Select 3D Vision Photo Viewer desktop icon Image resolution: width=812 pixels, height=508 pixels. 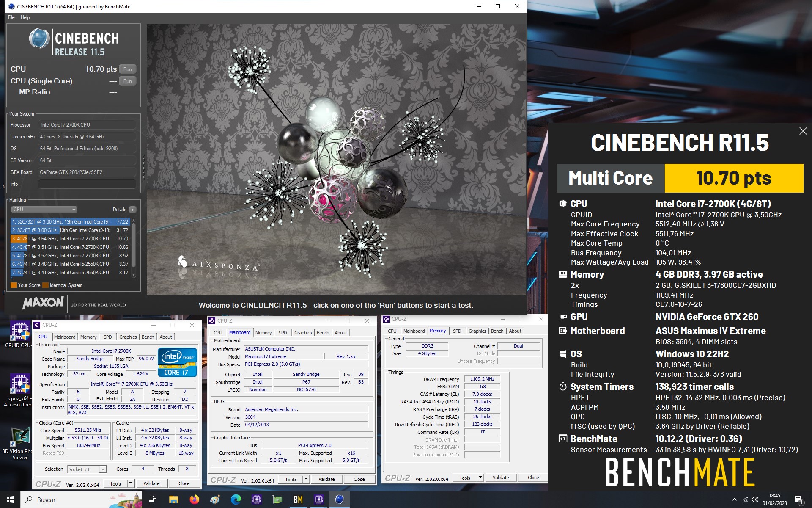tap(19, 444)
